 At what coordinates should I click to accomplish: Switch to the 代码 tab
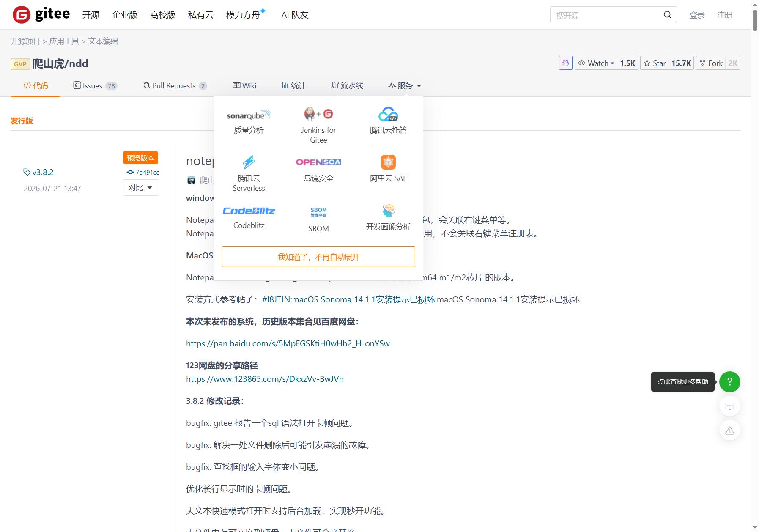[x=36, y=85]
